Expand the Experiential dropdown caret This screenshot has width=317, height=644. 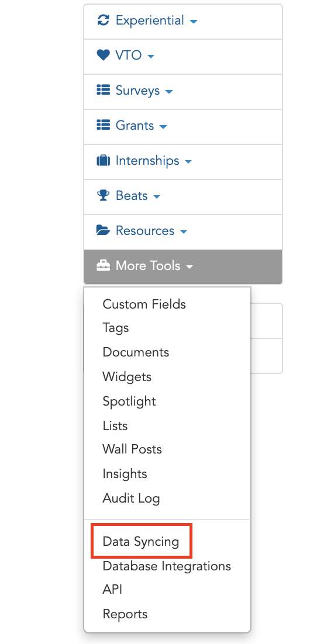point(194,22)
